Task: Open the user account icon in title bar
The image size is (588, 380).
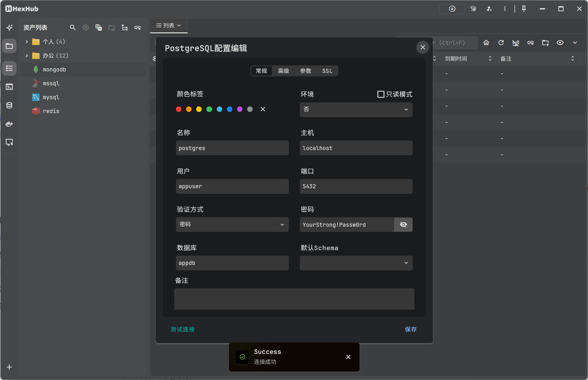Action: click(489, 9)
